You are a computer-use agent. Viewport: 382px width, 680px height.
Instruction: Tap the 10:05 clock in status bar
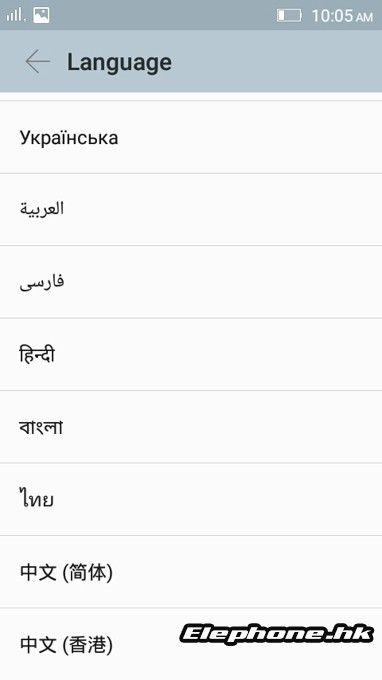click(x=332, y=16)
